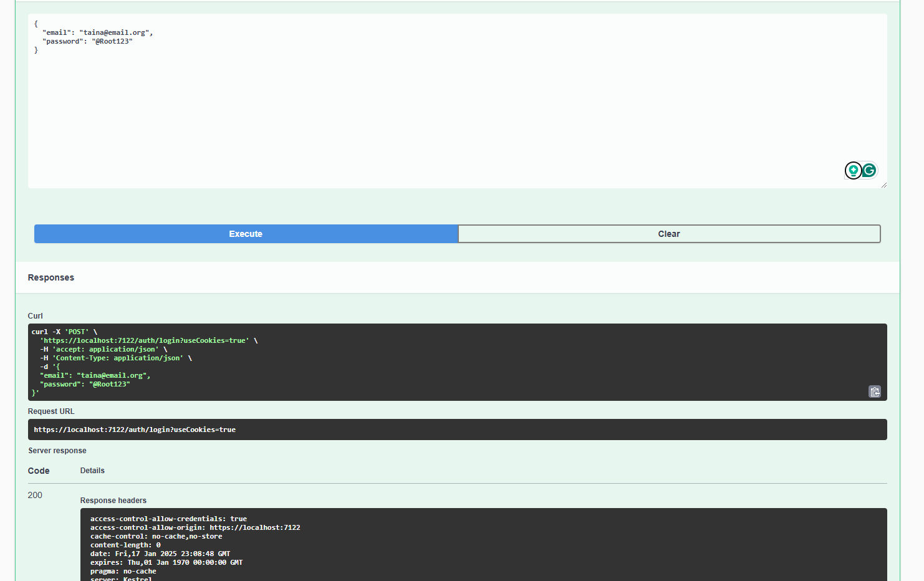This screenshot has height=581, width=924.
Task: Click the "email" line in request body
Action: tap(98, 32)
